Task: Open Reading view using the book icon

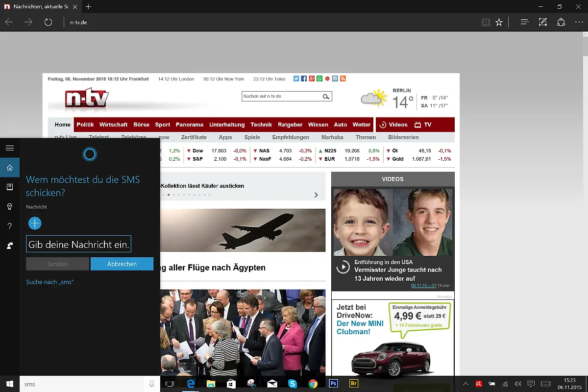Action: pyautogui.click(x=486, y=22)
